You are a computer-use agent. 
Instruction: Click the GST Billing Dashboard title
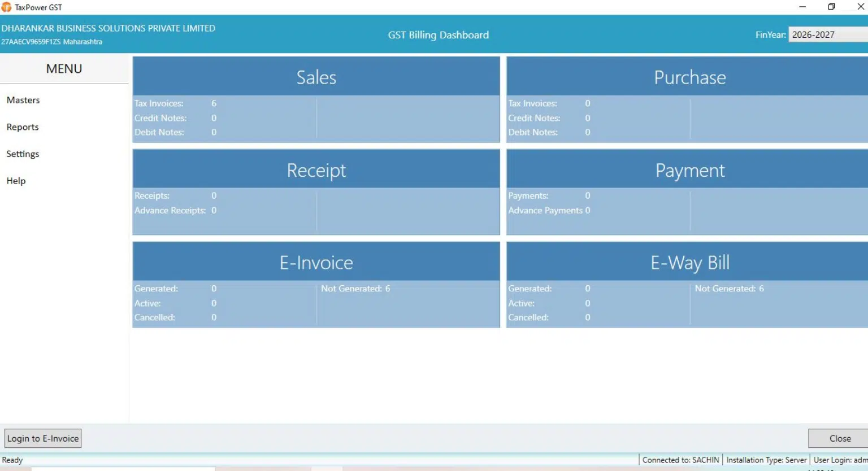[x=438, y=35]
